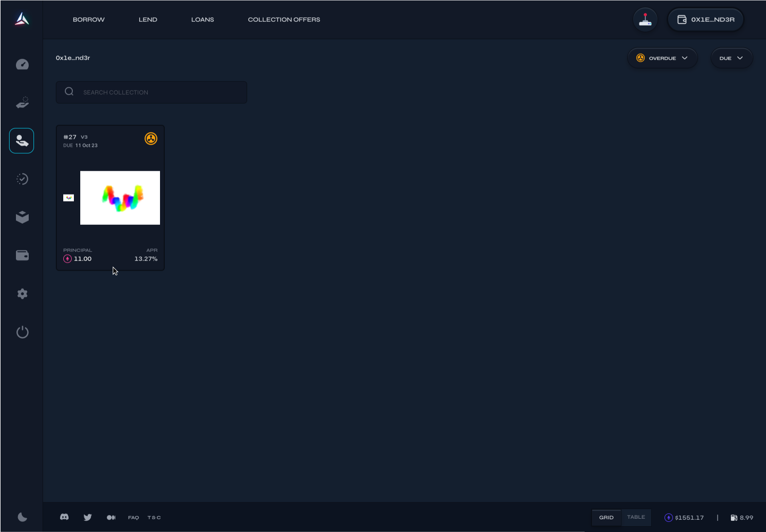The image size is (766, 532).
Task: Open the wallet icon in sidebar
Action: (22, 256)
